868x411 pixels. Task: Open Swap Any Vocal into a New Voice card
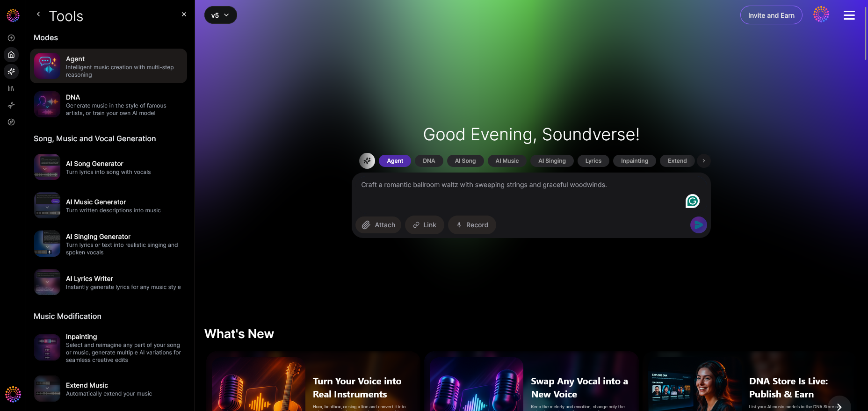(531, 382)
